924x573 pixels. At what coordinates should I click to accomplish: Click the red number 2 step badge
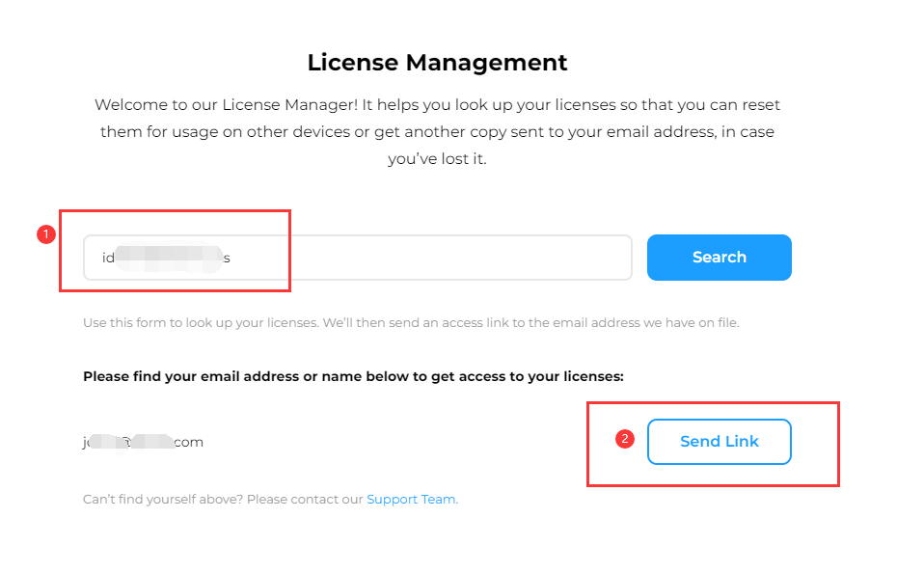[x=624, y=439]
